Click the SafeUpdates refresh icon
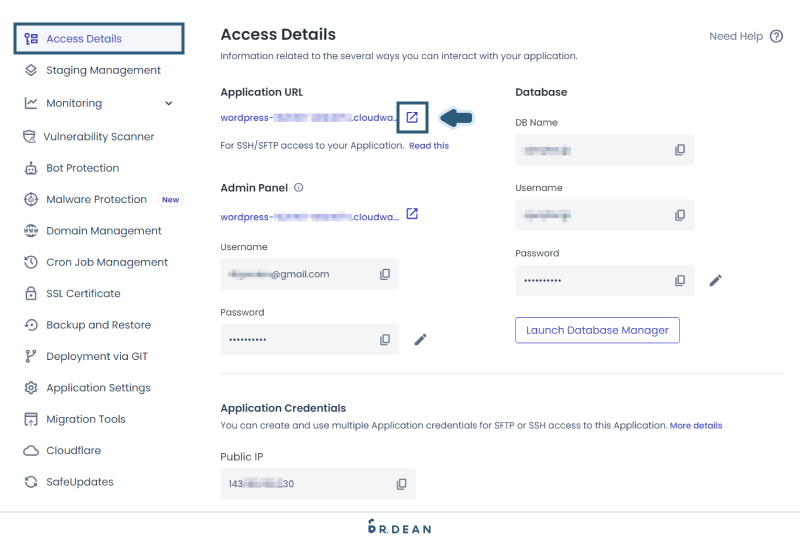This screenshot has width=800, height=542. click(x=31, y=482)
